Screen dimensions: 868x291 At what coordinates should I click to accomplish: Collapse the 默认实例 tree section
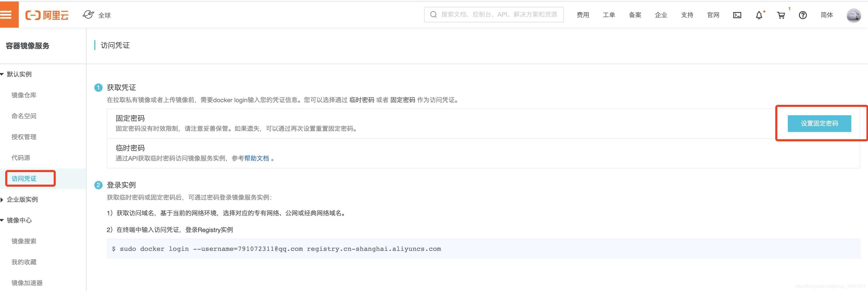pyautogui.click(x=3, y=74)
